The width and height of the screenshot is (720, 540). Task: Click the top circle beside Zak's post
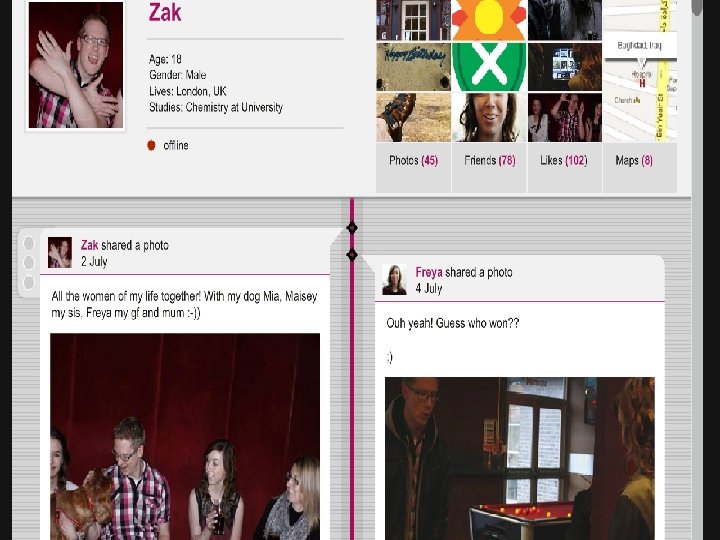pyautogui.click(x=28, y=242)
